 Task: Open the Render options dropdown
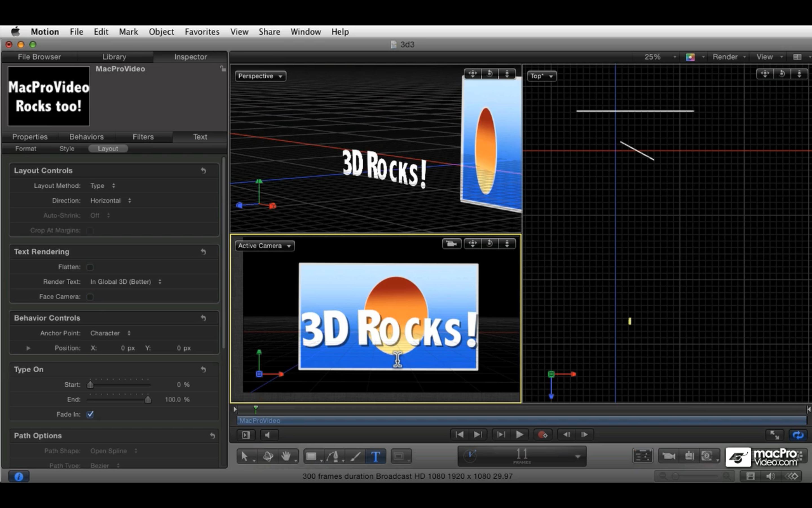click(729, 57)
